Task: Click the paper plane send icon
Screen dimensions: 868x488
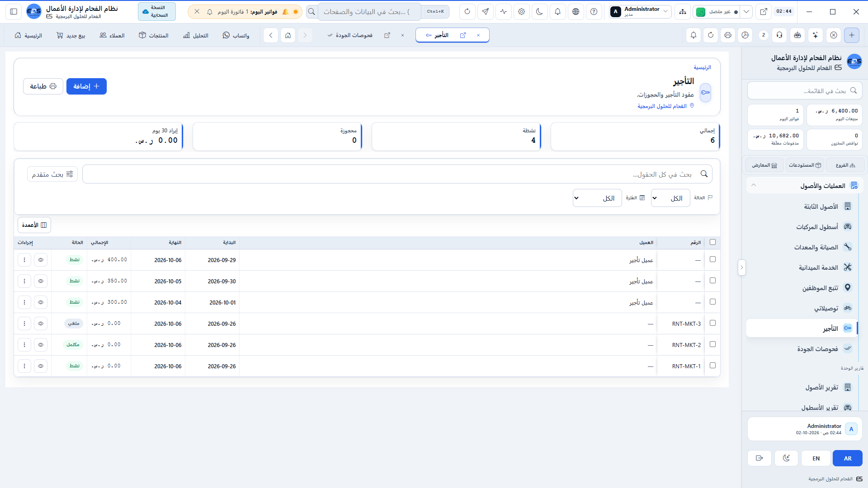Action: (x=486, y=12)
